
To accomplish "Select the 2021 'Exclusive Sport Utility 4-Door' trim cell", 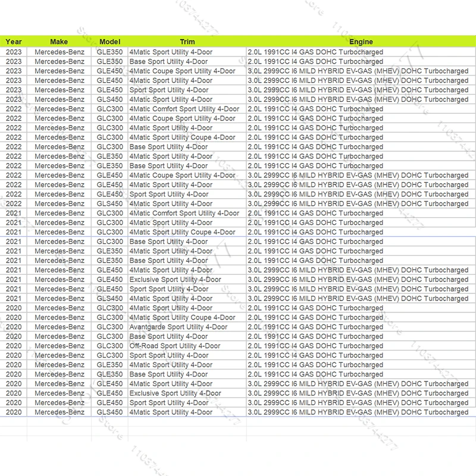I will click(187, 280).
